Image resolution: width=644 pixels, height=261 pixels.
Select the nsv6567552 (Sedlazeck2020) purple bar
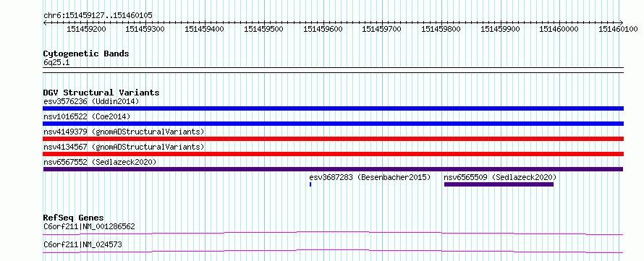(x=333, y=169)
